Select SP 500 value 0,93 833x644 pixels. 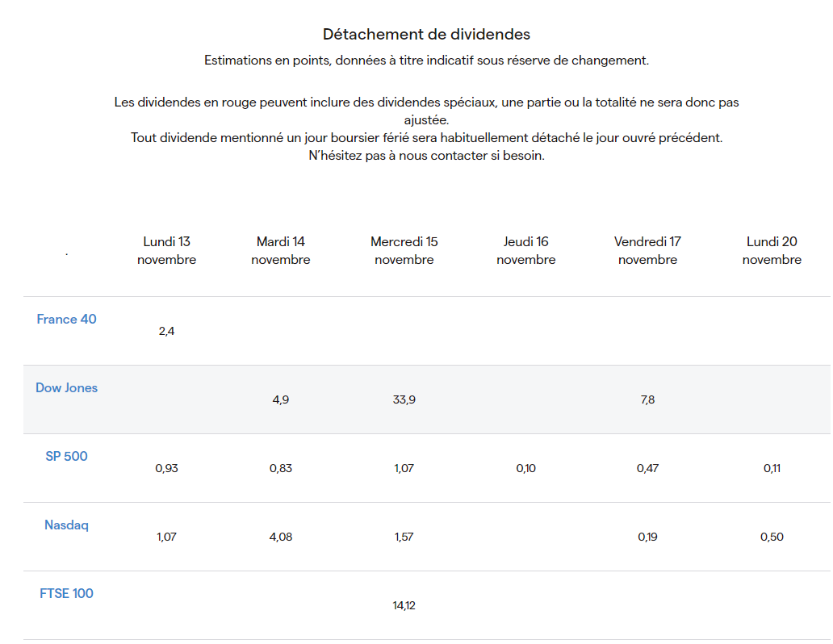tap(167, 468)
